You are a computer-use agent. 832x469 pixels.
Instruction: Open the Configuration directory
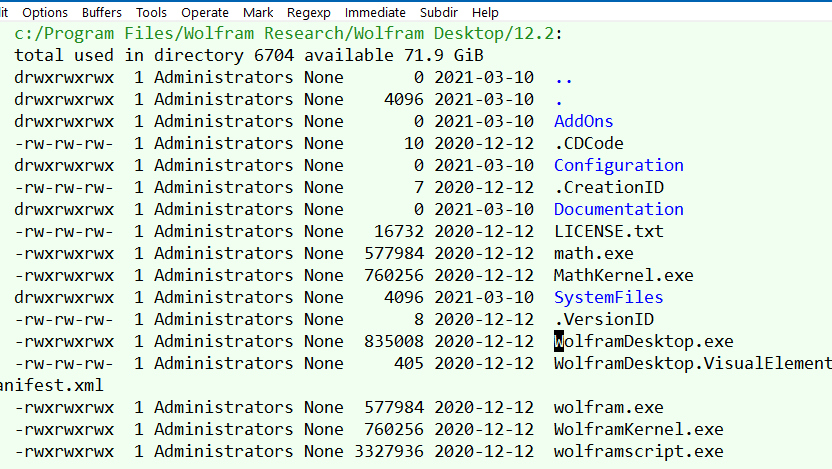pyautogui.click(x=618, y=165)
